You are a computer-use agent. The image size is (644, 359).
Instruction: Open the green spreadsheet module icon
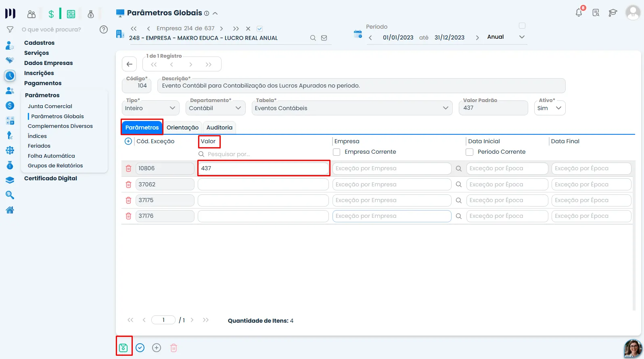(71, 14)
